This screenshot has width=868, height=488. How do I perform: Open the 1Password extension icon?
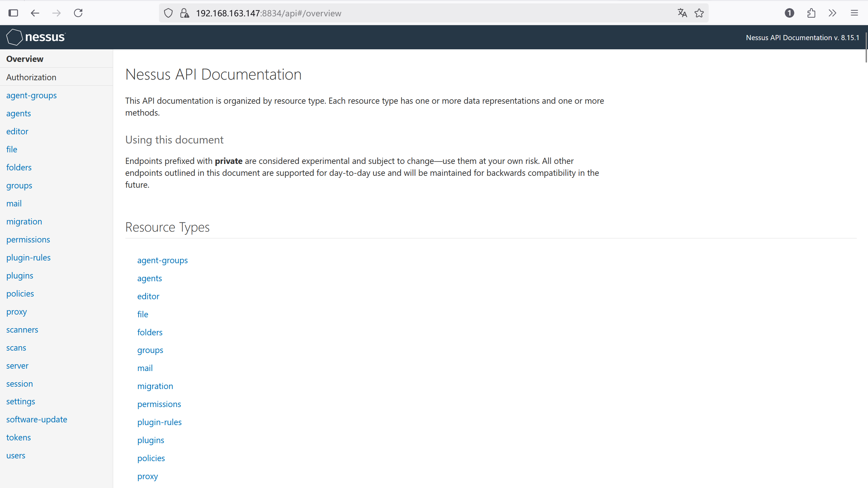pos(790,13)
